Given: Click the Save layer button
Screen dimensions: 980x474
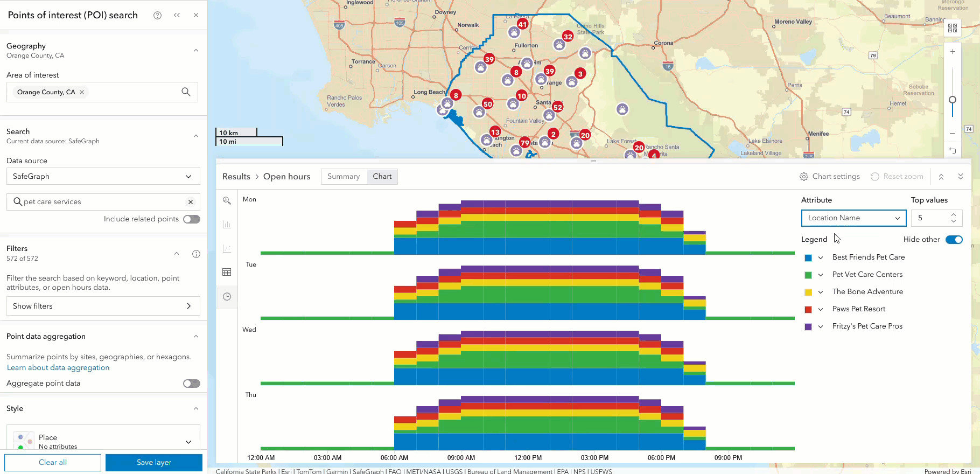Looking at the screenshot, I should pos(154,463).
